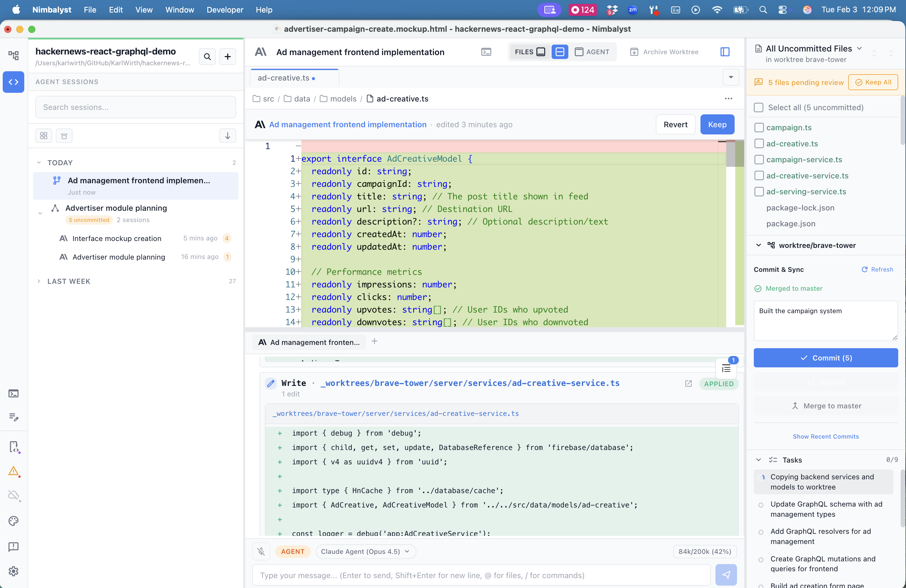Open the feedback message icon in sidebar

pos(14,547)
